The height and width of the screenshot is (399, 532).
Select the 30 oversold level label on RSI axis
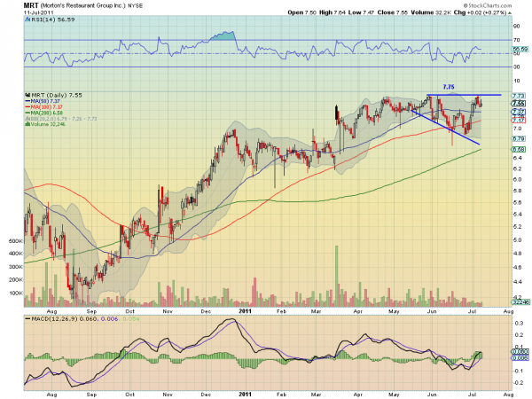click(516, 66)
